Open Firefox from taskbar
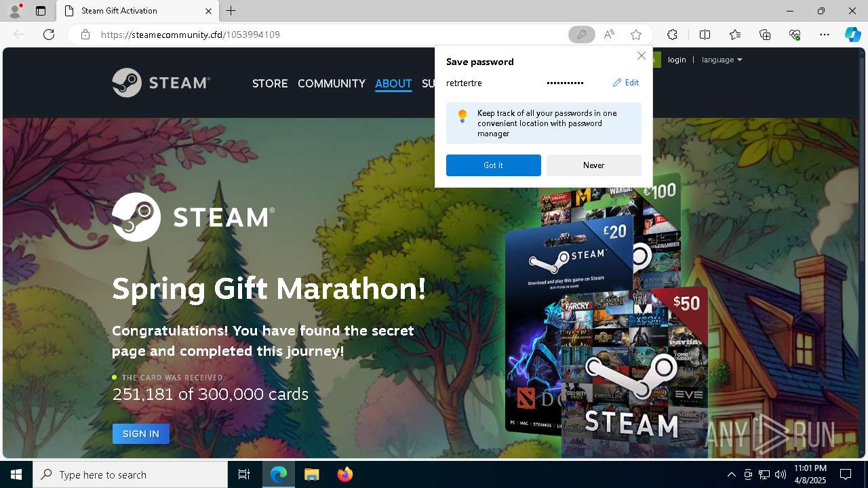Viewport: 868px width, 488px height. [x=344, y=474]
